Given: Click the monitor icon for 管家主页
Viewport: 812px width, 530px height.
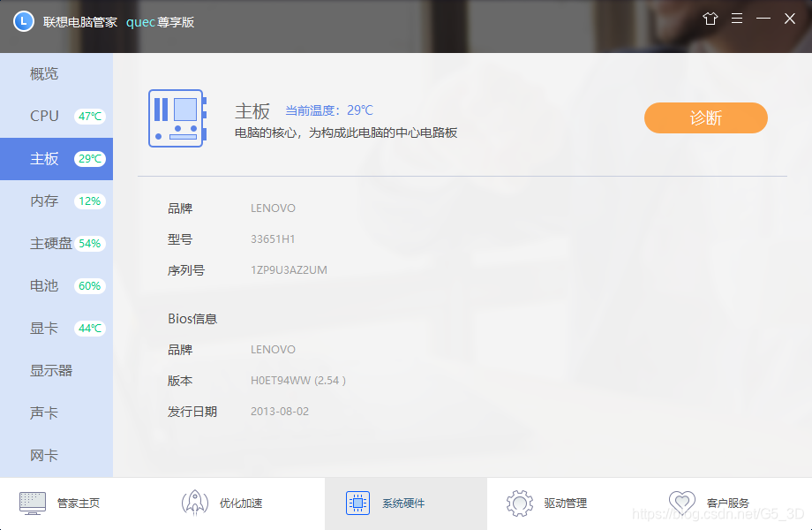Looking at the screenshot, I should point(32,503).
